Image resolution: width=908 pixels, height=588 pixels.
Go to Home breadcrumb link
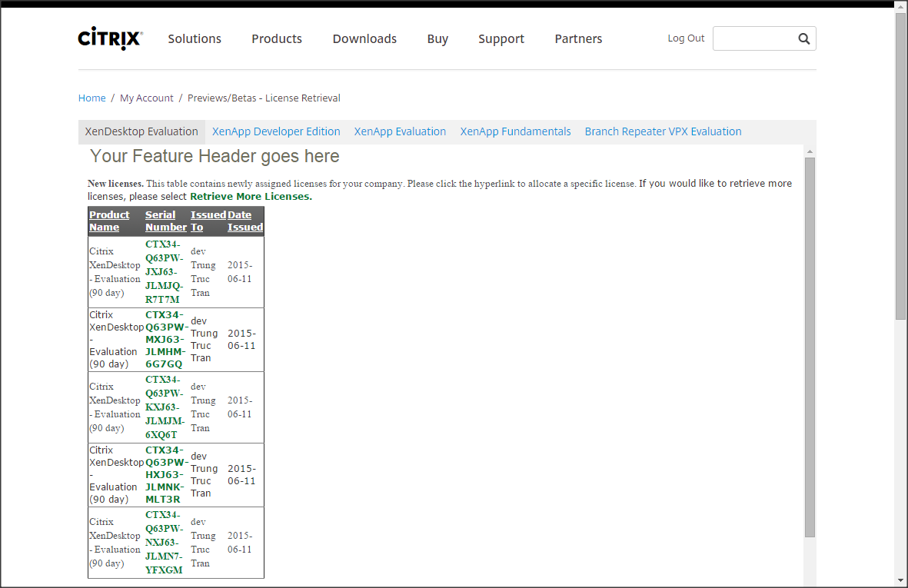click(92, 98)
